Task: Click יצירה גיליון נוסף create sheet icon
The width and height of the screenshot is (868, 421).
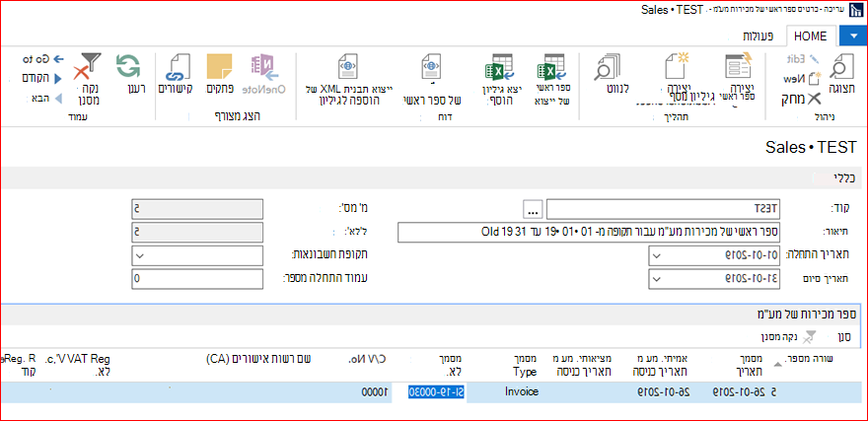Action: (677, 66)
